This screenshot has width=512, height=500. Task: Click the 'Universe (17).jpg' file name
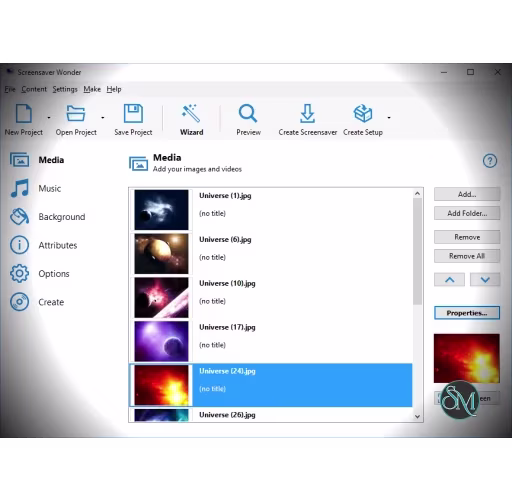pyautogui.click(x=227, y=327)
